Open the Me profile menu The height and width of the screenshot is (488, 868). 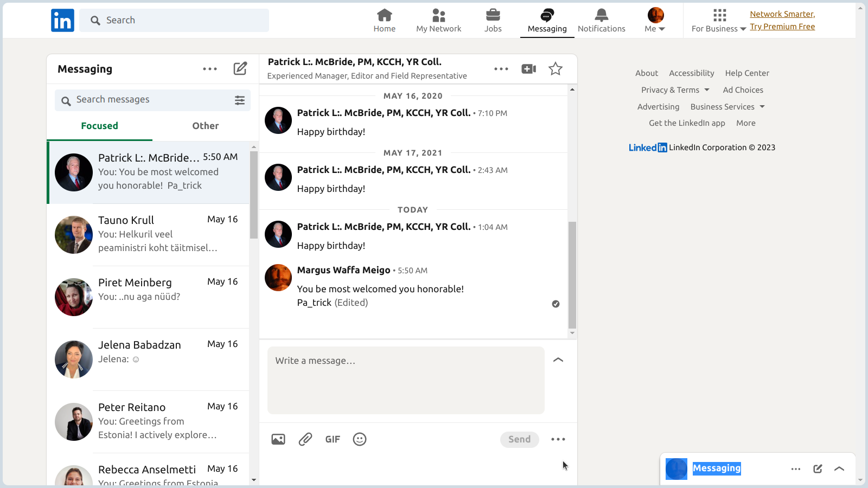pyautogui.click(x=655, y=21)
